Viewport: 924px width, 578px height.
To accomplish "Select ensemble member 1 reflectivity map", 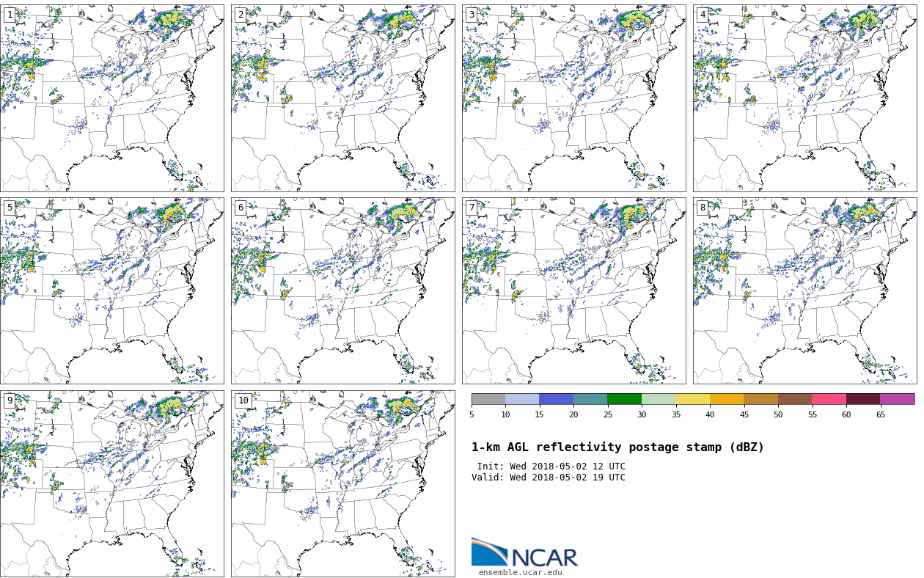I will pos(112,98).
